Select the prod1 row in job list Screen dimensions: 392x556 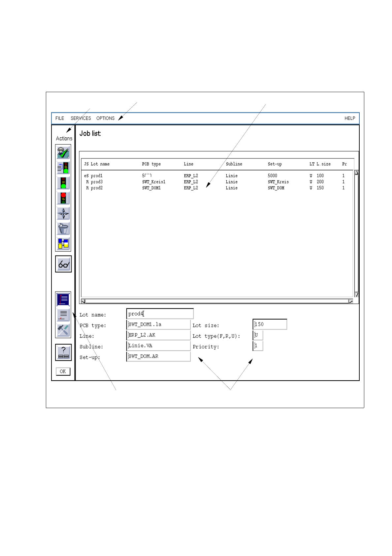(x=217, y=176)
